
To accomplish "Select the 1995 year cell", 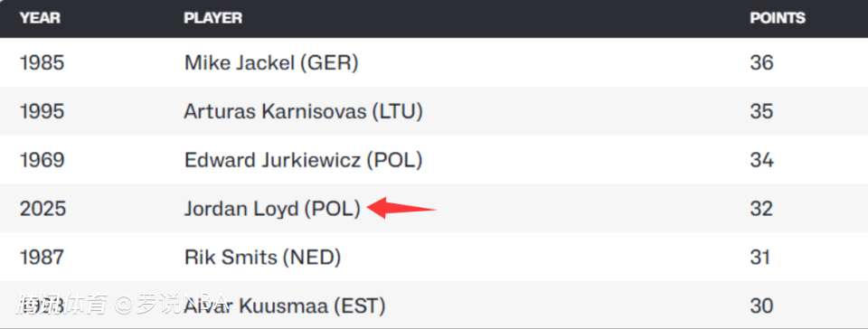I will coord(42,112).
